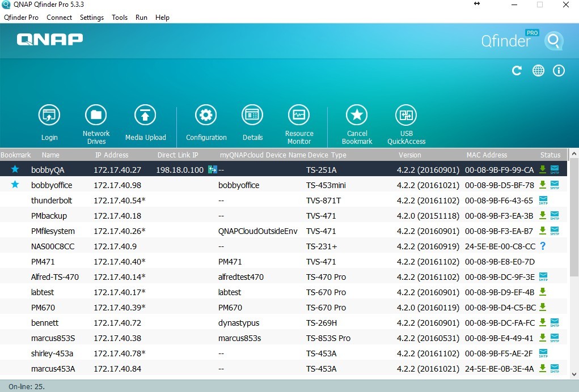The width and height of the screenshot is (579, 392).
Task: Click the globe language icon
Action: (x=538, y=71)
